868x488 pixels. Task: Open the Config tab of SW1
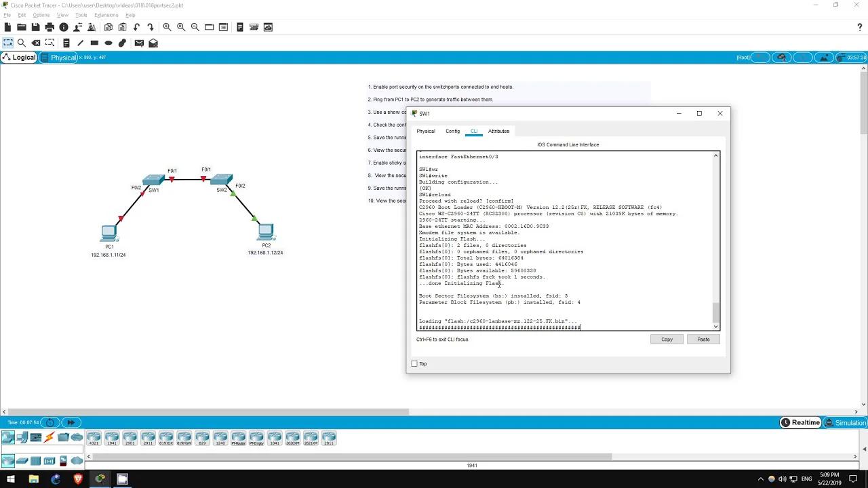point(452,131)
